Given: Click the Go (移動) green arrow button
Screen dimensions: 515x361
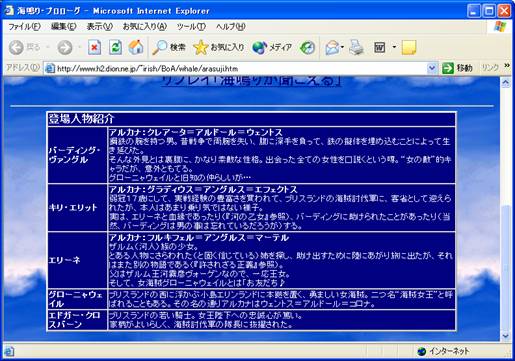Looking at the screenshot, I should 457,68.
